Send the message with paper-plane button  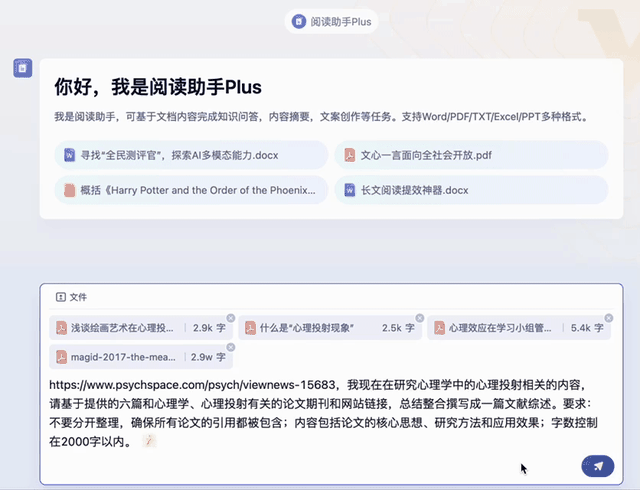click(598, 466)
